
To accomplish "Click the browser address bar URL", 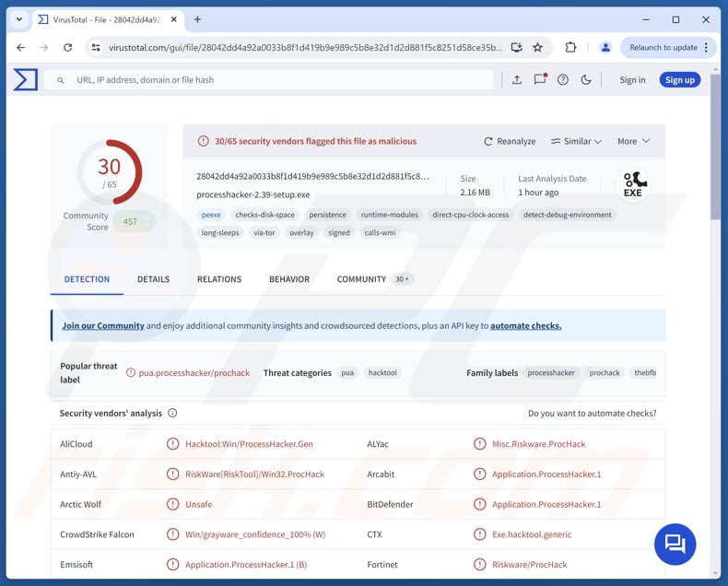I will tap(305, 47).
